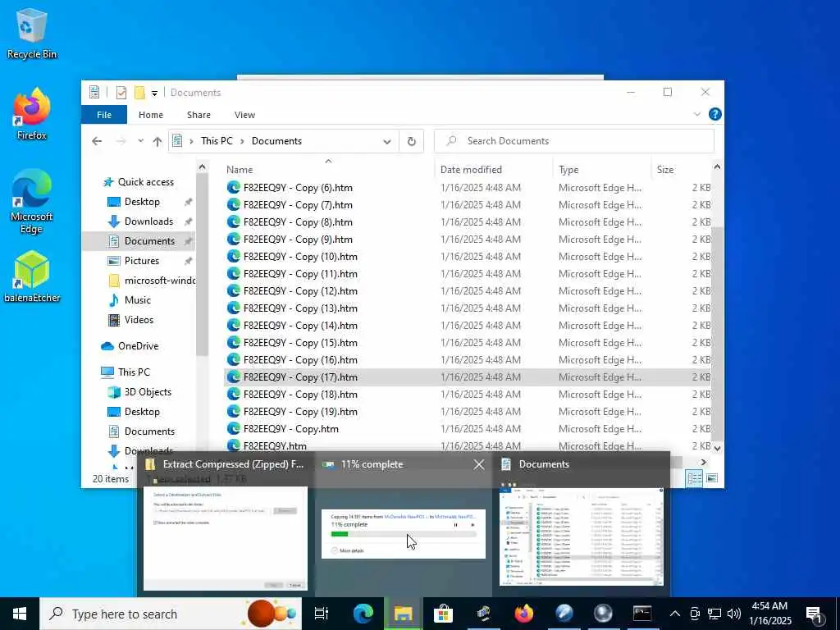This screenshot has width=840, height=630.
Task: Click the Properties quick access toolbar icon
Action: 121,93
